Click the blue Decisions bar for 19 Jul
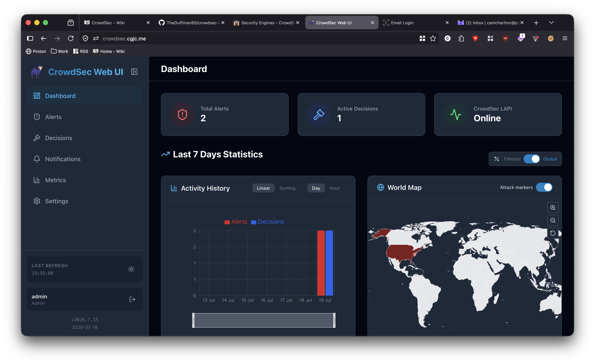The height and width of the screenshot is (364, 595). (329, 263)
